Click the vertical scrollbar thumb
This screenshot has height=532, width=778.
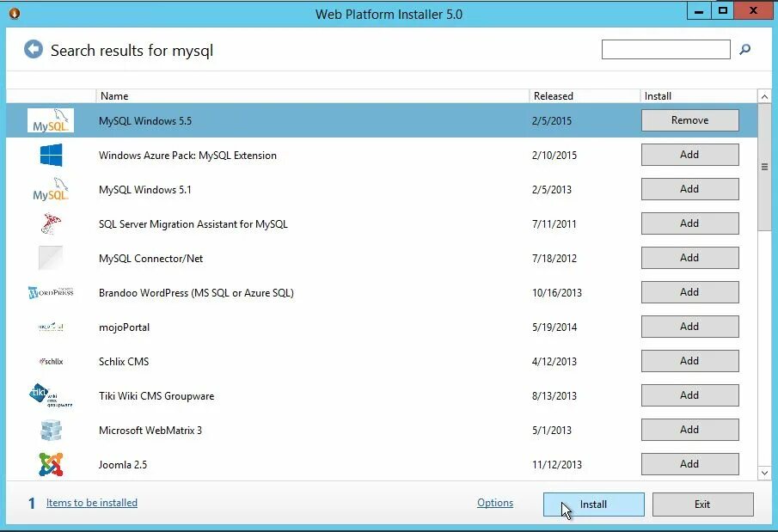764,167
